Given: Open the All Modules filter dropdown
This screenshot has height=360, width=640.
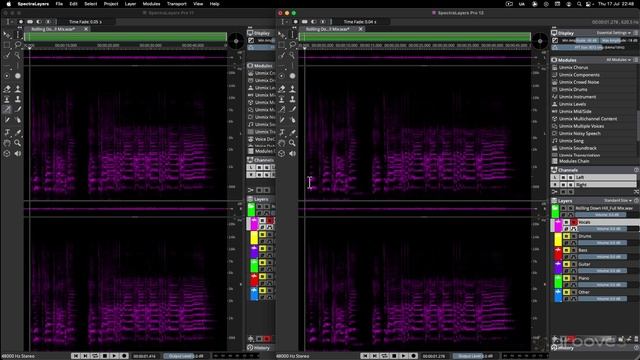Looking at the screenshot, I should (618, 60).
